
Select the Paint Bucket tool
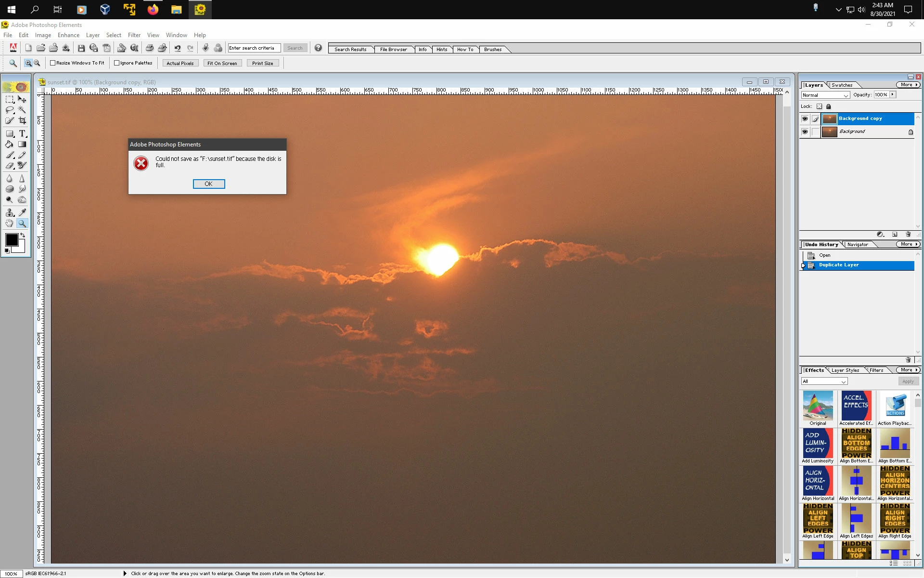click(x=9, y=144)
